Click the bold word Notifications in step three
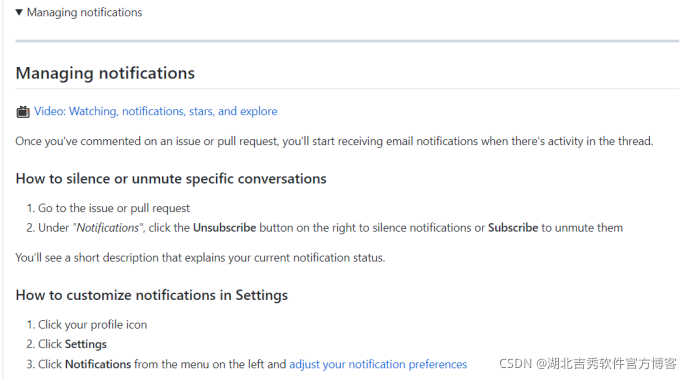Viewport: 692px width, 379px height. pyautogui.click(x=98, y=364)
